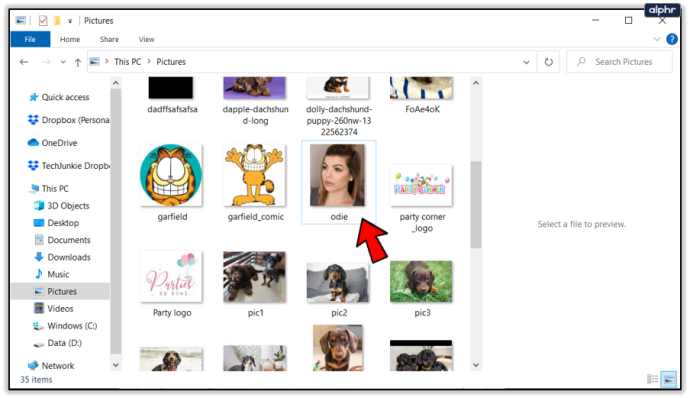
Task: Select the garfield_comic image
Action: pos(254,175)
